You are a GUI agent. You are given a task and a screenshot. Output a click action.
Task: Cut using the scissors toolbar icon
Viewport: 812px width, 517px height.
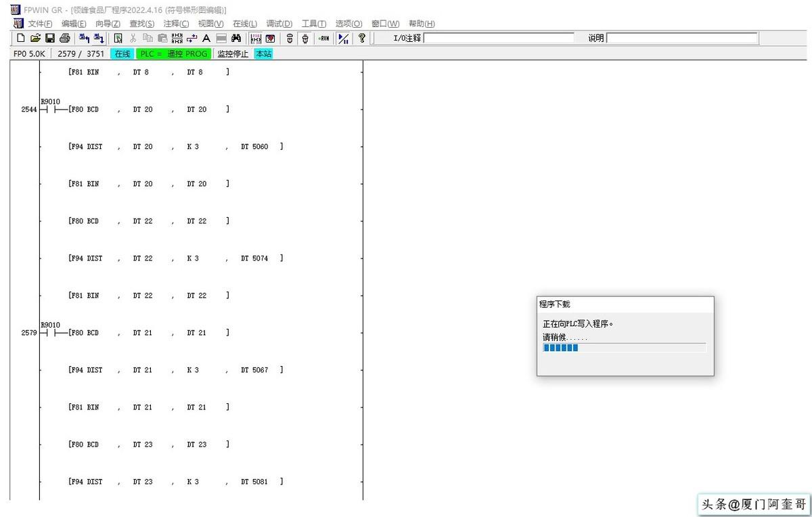point(133,39)
